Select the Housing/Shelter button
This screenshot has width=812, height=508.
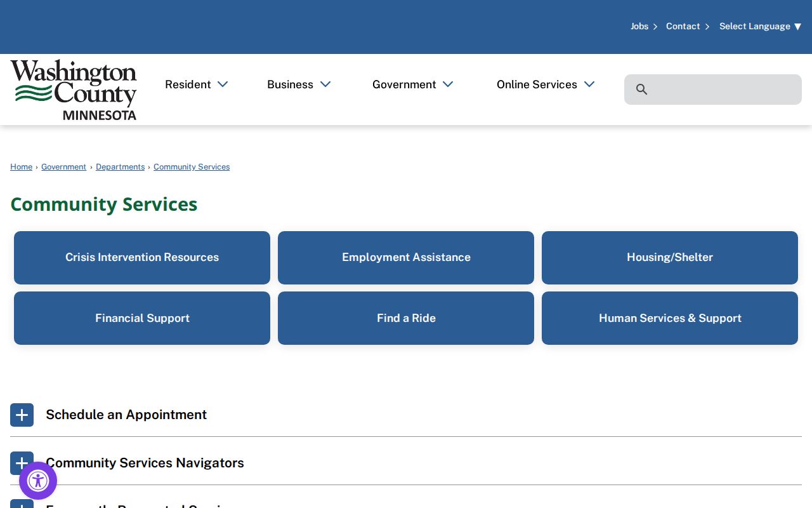click(x=670, y=258)
